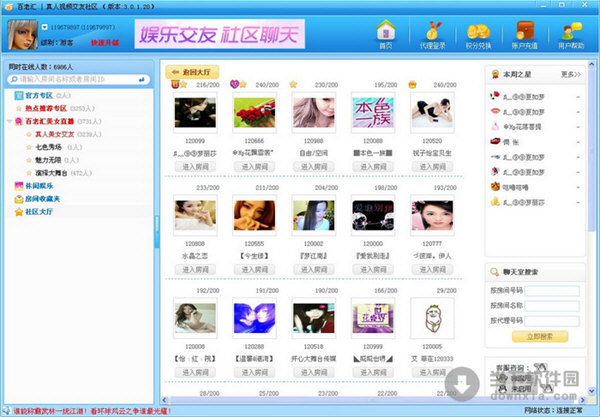The image size is (600, 417).
Task: Open the status dropdown beside user ID
Action: point(44,27)
